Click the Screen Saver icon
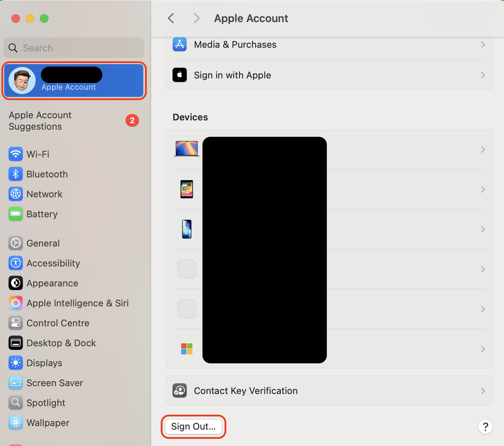This screenshot has width=504, height=446. [x=16, y=383]
